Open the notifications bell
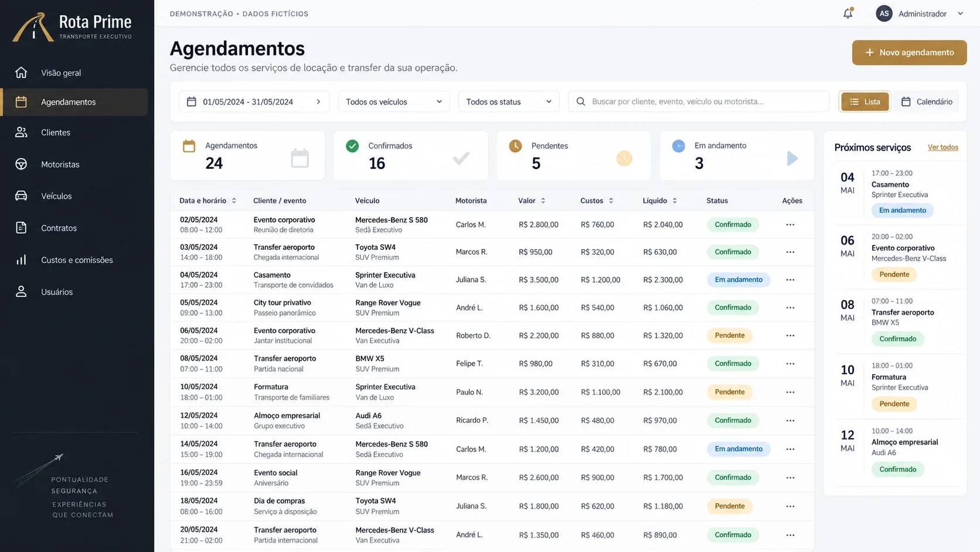Viewport: 980px width, 552px height. tap(848, 13)
